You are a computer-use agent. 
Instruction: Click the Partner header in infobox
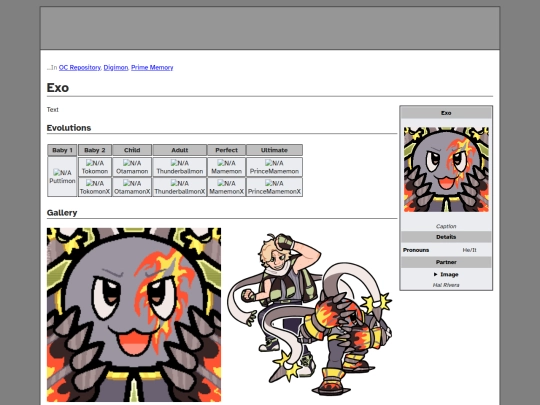point(446,262)
